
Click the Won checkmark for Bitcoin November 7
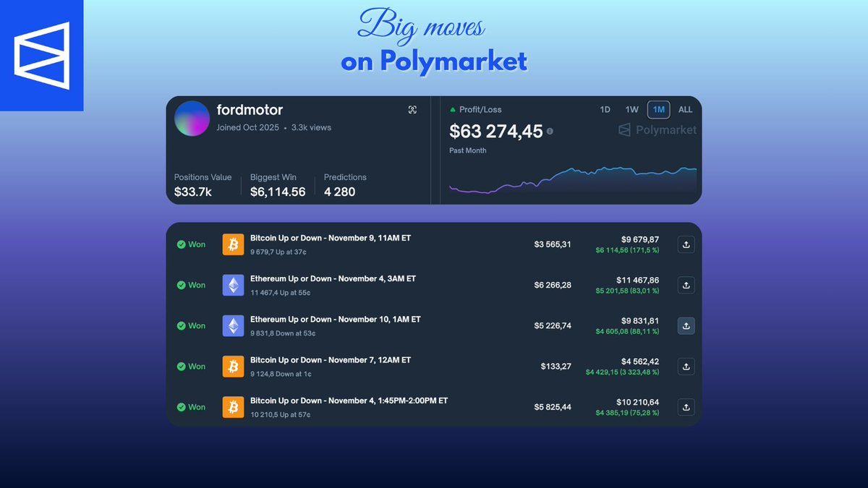click(182, 367)
